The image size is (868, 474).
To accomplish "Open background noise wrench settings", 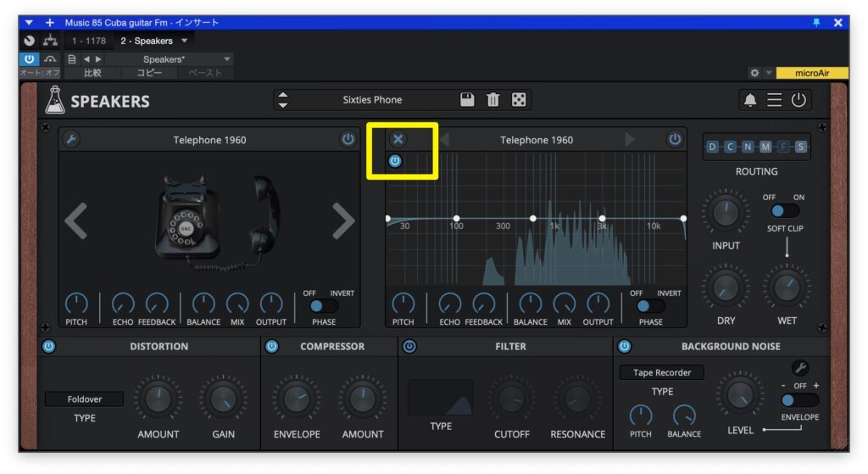I will [799, 368].
